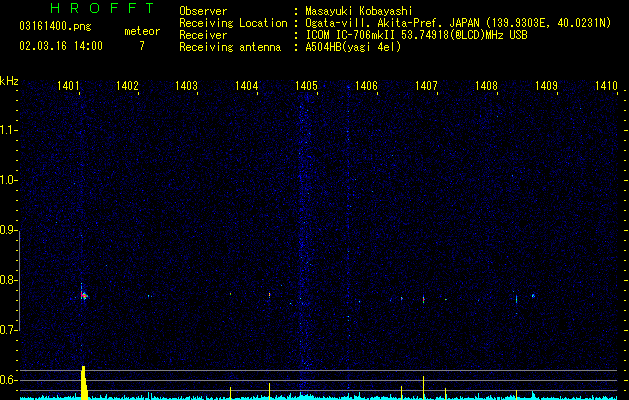Screen dimensions: 629x400
Task: Click the date stamp 02.03.16 14:00
Action: pyautogui.click(x=61, y=46)
